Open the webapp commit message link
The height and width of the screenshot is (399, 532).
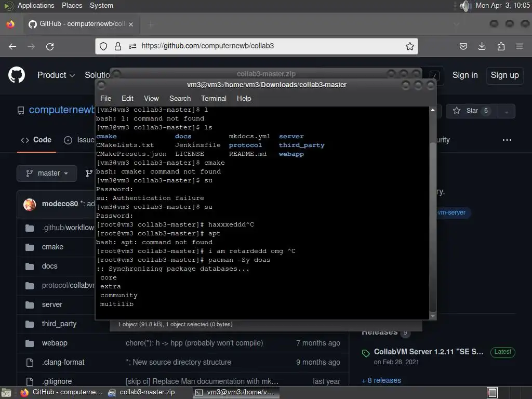(194, 343)
